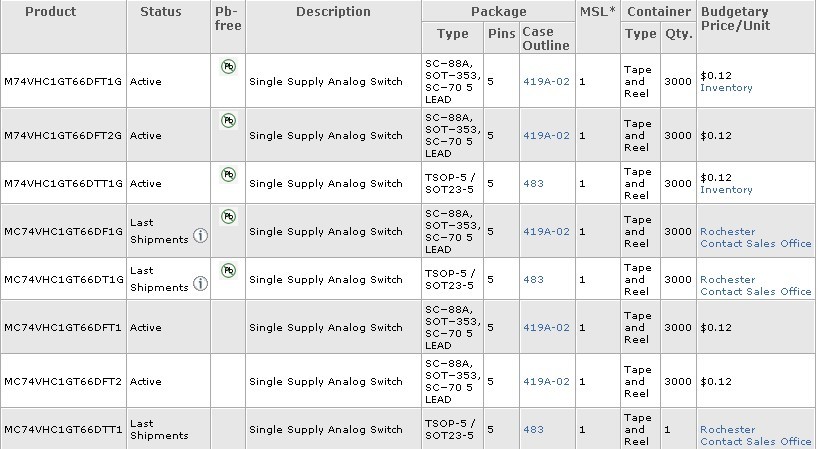Click the Budgetary Price/Unit column header
Image resolution: width=818 pixels, height=449 pixels.
click(x=735, y=19)
